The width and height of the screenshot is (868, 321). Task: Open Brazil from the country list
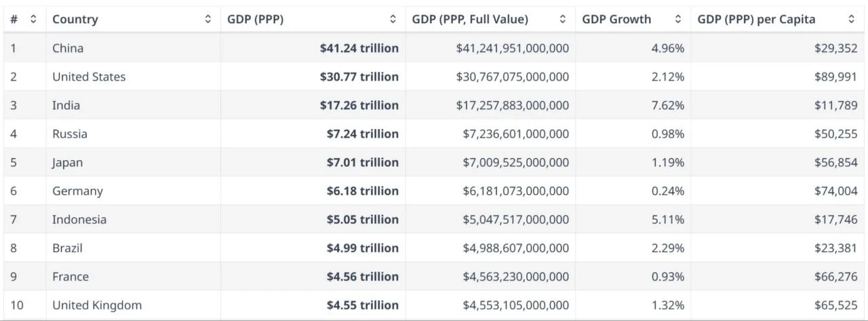click(x=67, y=248)
